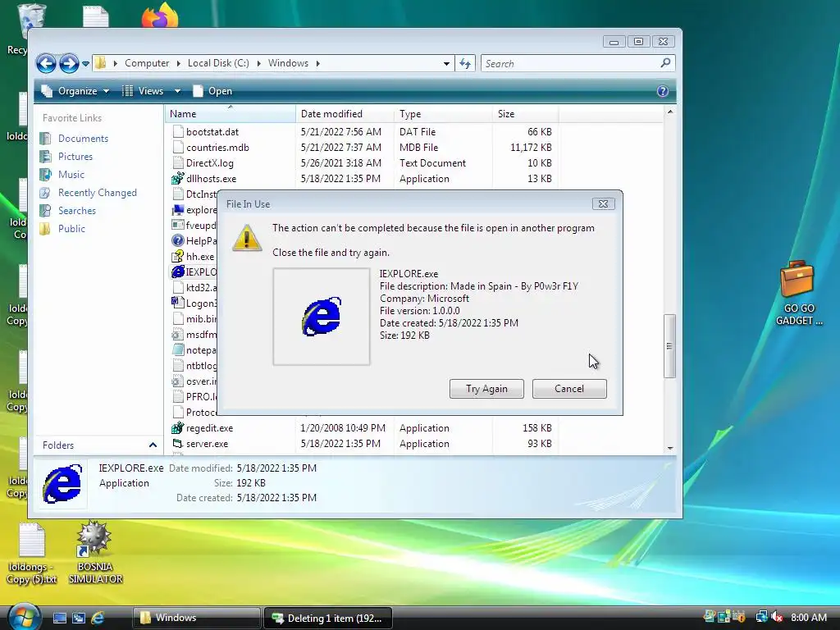Select server.exe icon in list
The height and width of the screenshot is (630, 840).
(x=178, y=444)
